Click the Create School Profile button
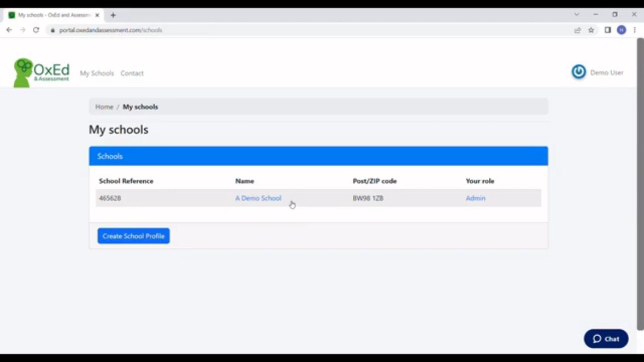Screen dimensions: 644x362 click(x=133, y=236)
